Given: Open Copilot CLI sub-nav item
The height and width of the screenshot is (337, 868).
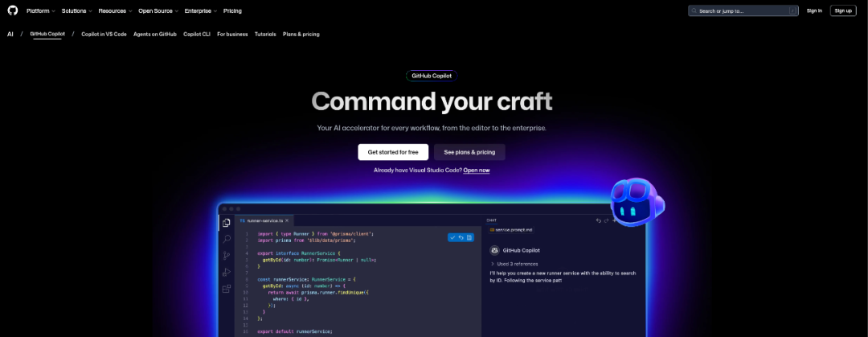Looking at the screenshot, I should [x=197, y=34].
